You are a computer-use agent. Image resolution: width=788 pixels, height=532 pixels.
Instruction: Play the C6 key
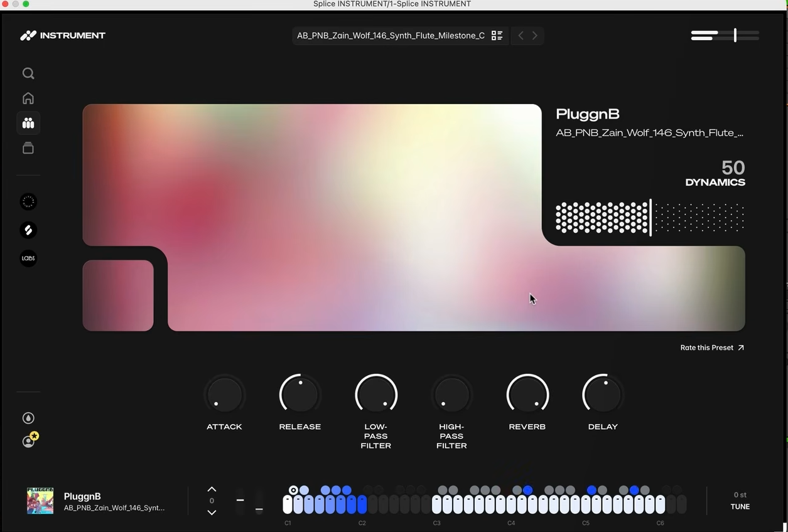point(660,504)
